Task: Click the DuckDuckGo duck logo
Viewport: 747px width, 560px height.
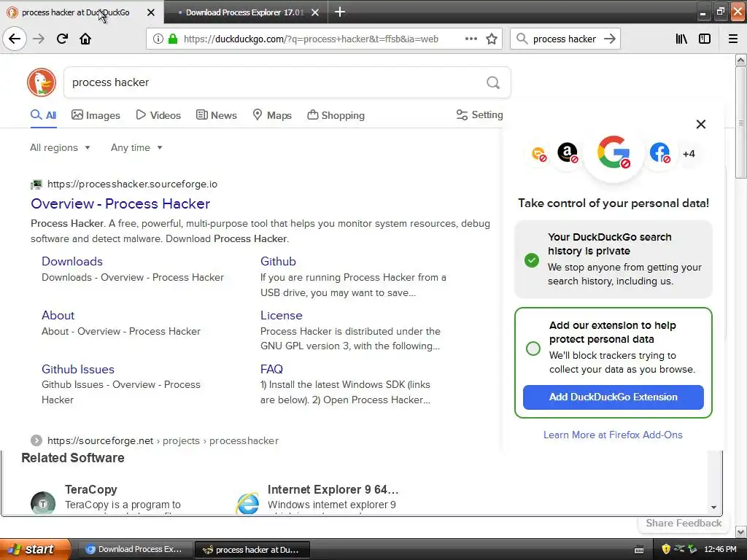Action: tap(42, 82)
